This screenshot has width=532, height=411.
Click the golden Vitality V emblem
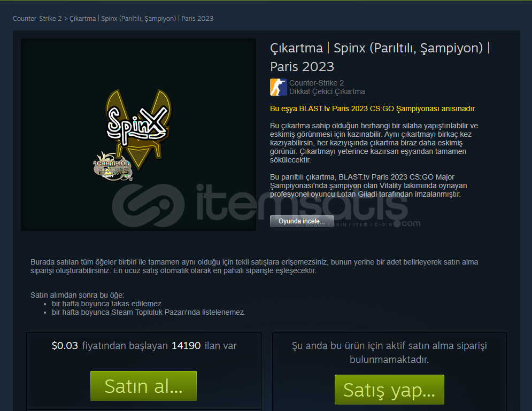(x=138, y=129)
